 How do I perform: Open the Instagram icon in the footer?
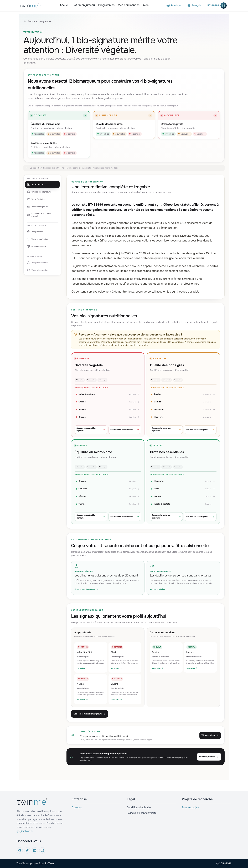pos(42,850)
